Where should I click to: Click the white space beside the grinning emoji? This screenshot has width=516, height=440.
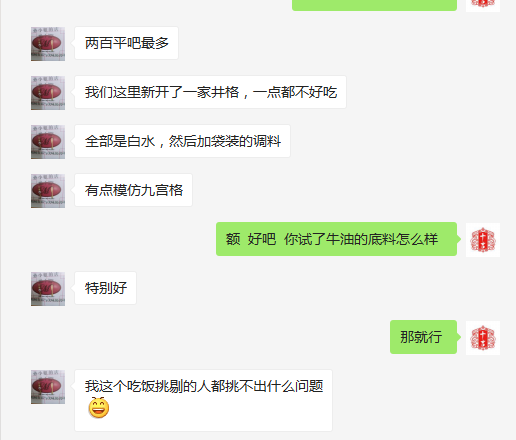(x=220, y=408)
